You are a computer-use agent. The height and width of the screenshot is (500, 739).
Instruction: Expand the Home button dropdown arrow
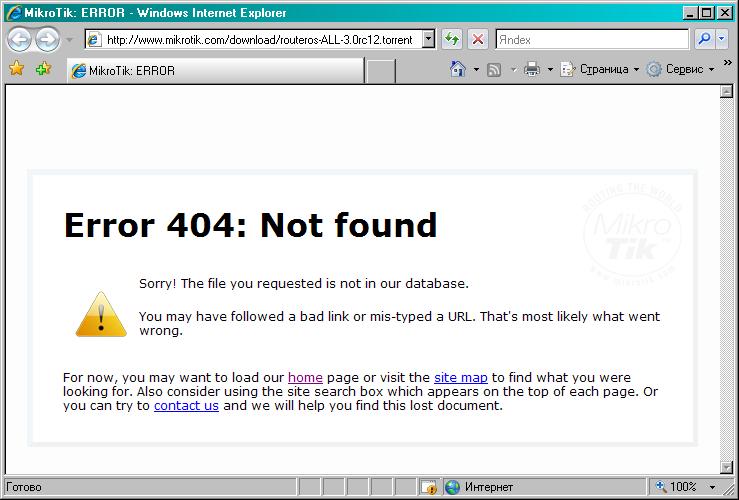point(476,70)
